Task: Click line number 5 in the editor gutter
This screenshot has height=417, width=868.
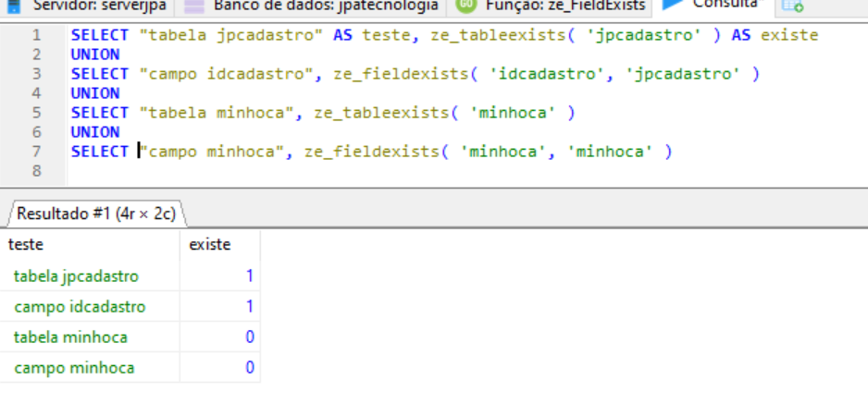Action: [36, 113]
